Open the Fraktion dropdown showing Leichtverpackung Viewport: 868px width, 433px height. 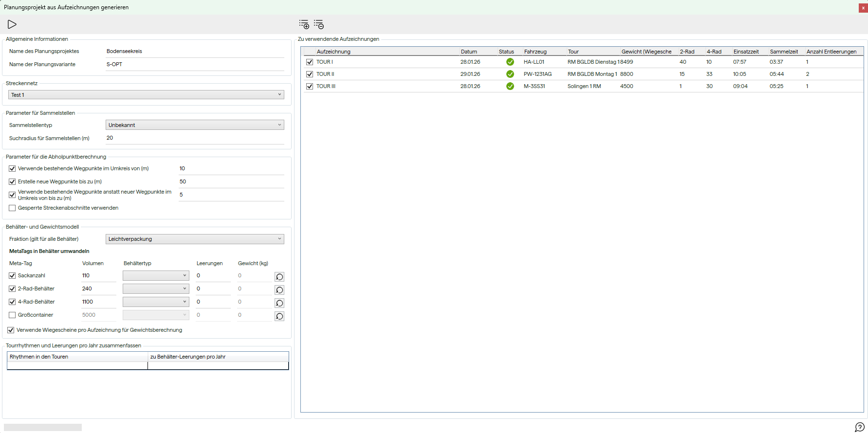(195, 239)
